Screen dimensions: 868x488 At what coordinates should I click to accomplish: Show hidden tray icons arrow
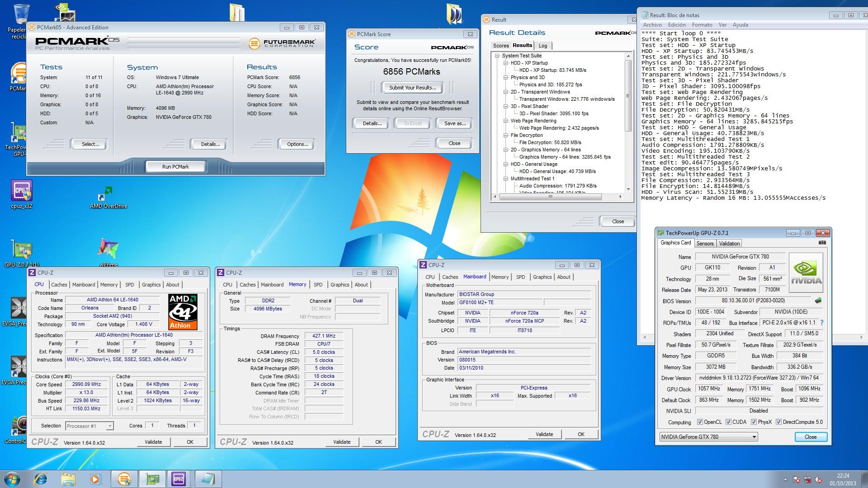point(785,479)
